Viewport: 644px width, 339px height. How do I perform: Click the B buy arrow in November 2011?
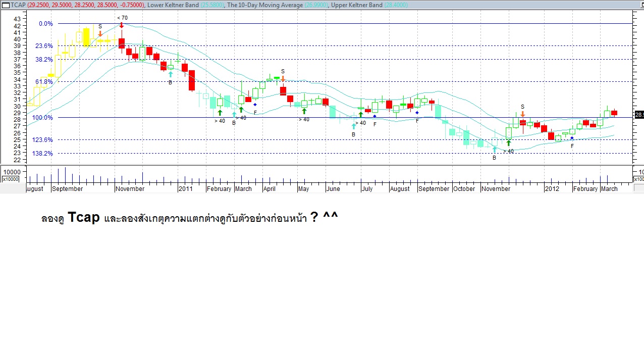tap(494, 150)
